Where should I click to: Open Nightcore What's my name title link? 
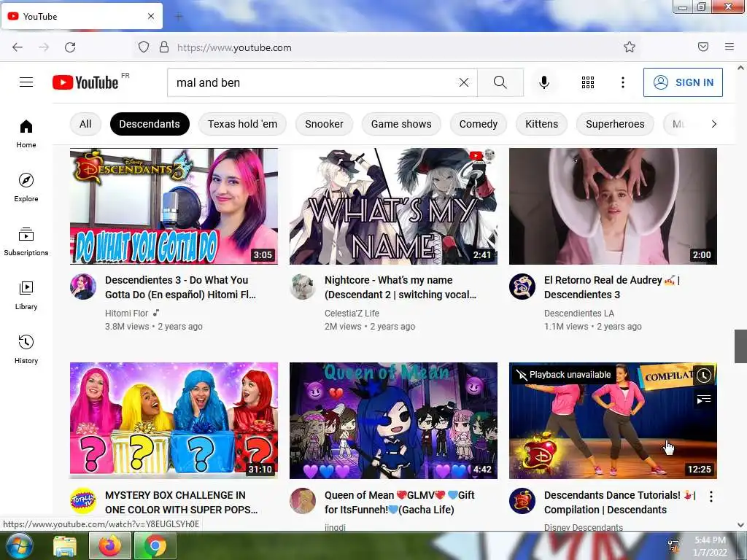tap(400, 287)
